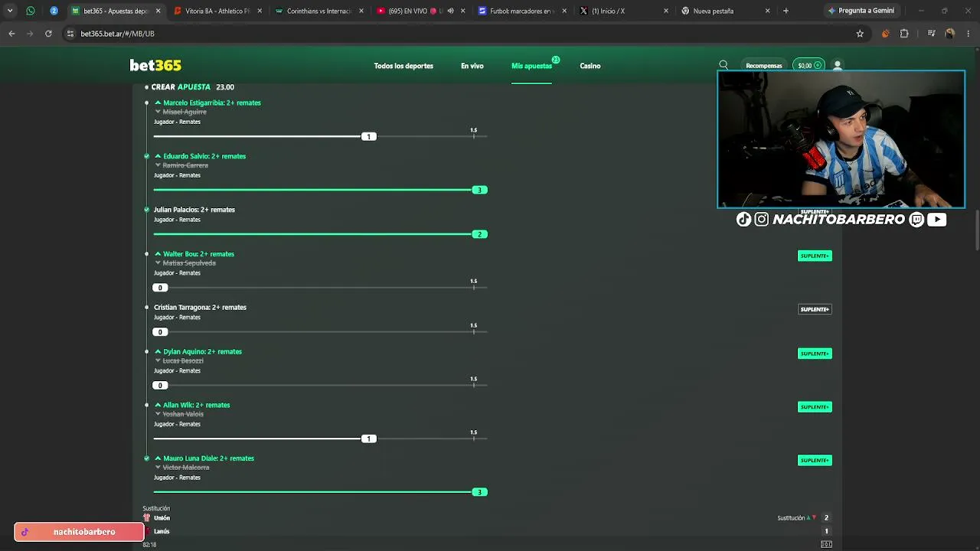Open the match stats icon at bottom right
The image size is (980, 551).
click(826, 544)
